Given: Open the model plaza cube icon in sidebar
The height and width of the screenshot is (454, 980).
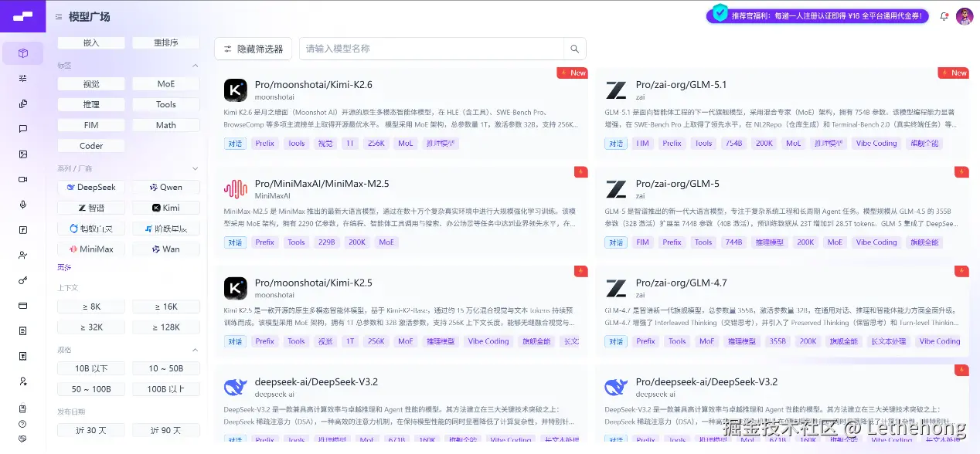Looking at the screenshot, I should tap(23, 53).
